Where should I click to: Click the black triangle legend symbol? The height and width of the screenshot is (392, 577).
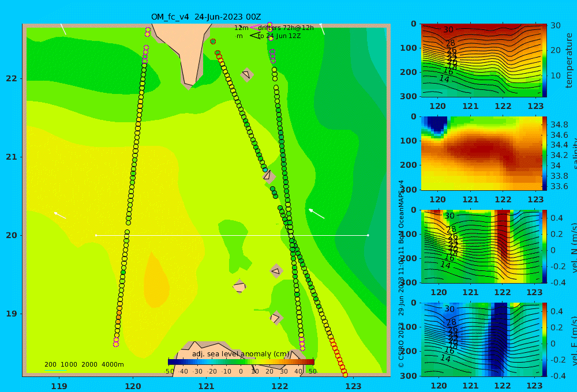pyautogui.click(x=255, y=36)
